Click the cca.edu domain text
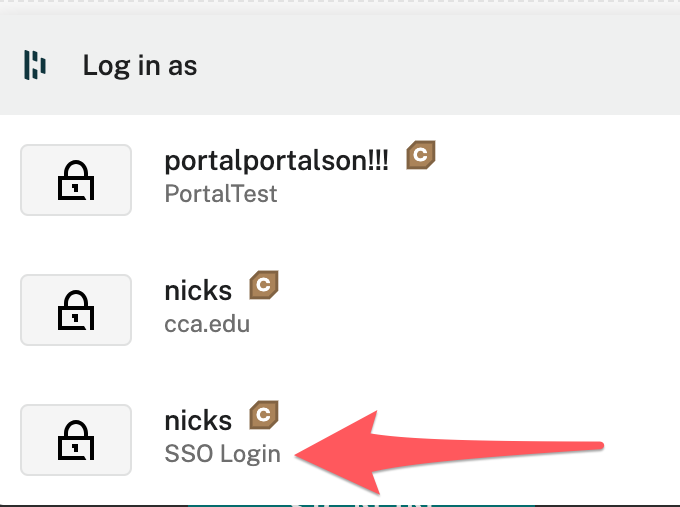 click(207, 323)
